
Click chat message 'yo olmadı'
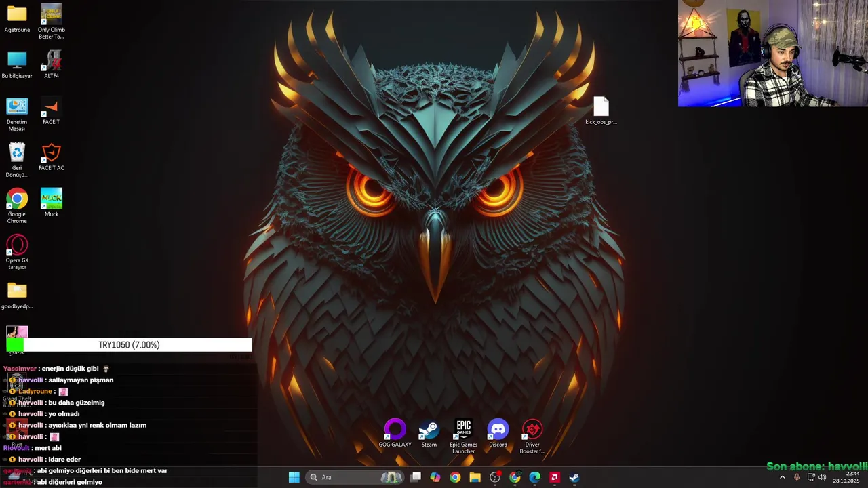click(64, 414)
